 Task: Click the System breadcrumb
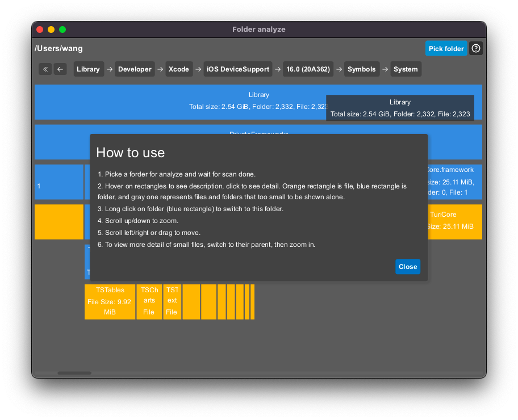click(x=406, y=69)
